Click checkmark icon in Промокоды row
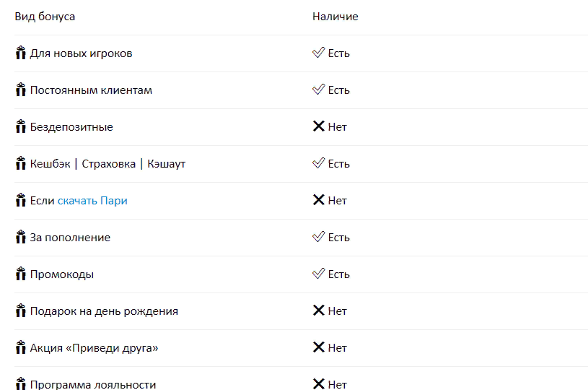The image size is (588, 390). 318,273
